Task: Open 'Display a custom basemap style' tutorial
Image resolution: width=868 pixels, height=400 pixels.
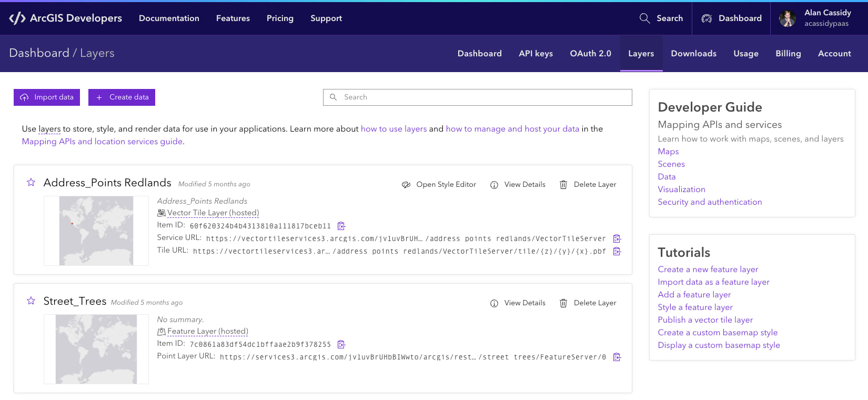Action: (x=719, y=345)
